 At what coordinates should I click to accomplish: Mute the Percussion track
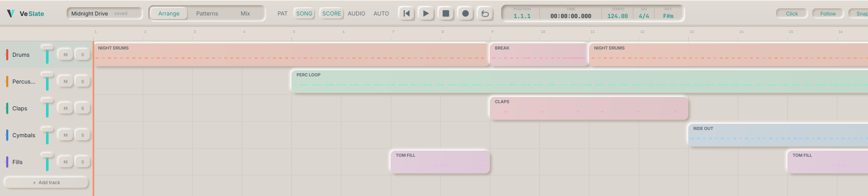click(66, 81)
